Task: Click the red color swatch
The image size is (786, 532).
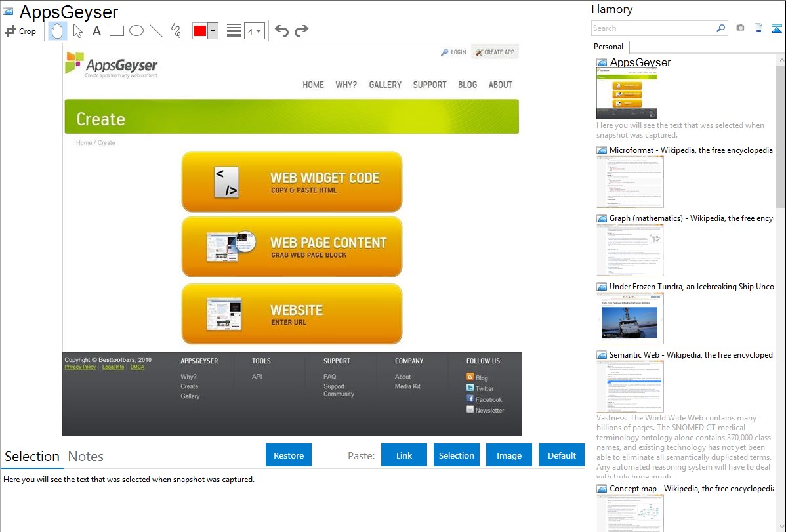Action: point(200,31)
